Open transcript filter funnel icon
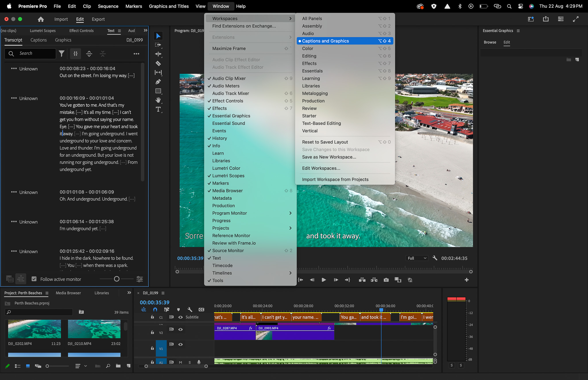The height and width of the screenshot is (380, 588). (61, 53)
